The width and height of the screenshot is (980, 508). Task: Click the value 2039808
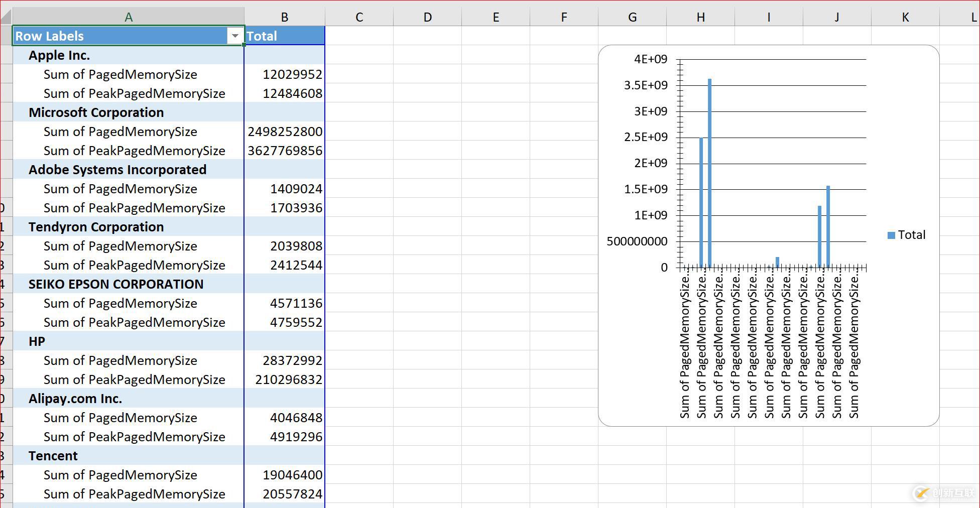click(296, 246)
